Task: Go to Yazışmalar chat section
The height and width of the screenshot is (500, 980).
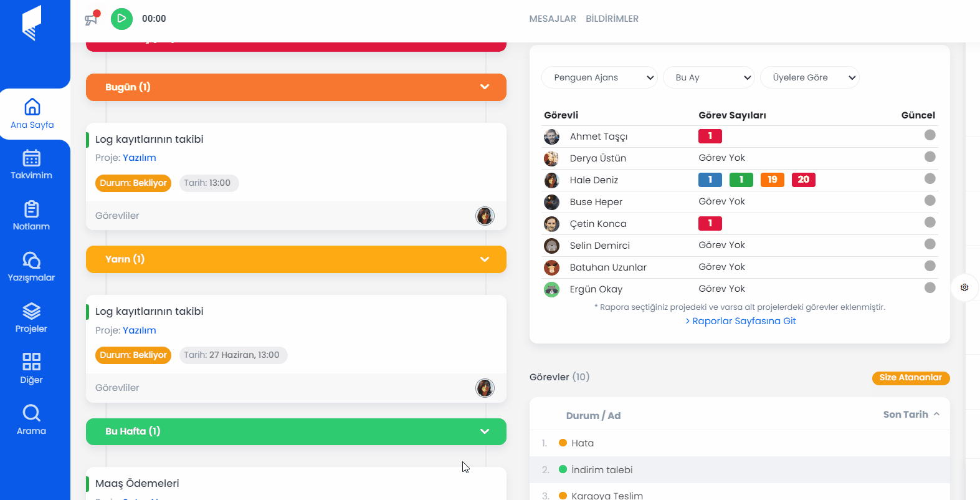Action: point(31,267)
